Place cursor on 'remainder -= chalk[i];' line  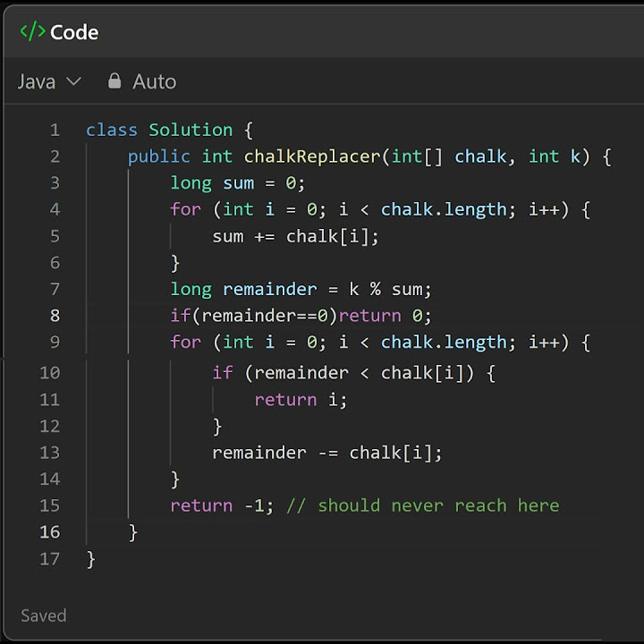[x=326, y=453]
